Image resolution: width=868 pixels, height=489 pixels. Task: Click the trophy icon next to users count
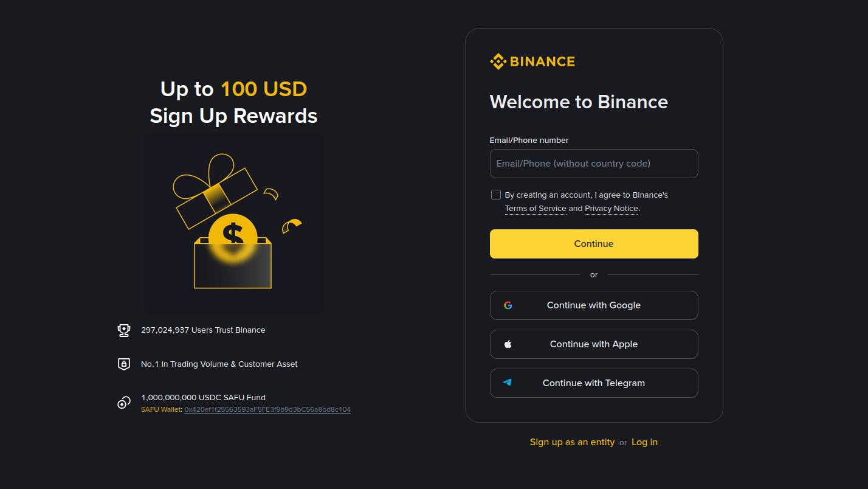124,330
